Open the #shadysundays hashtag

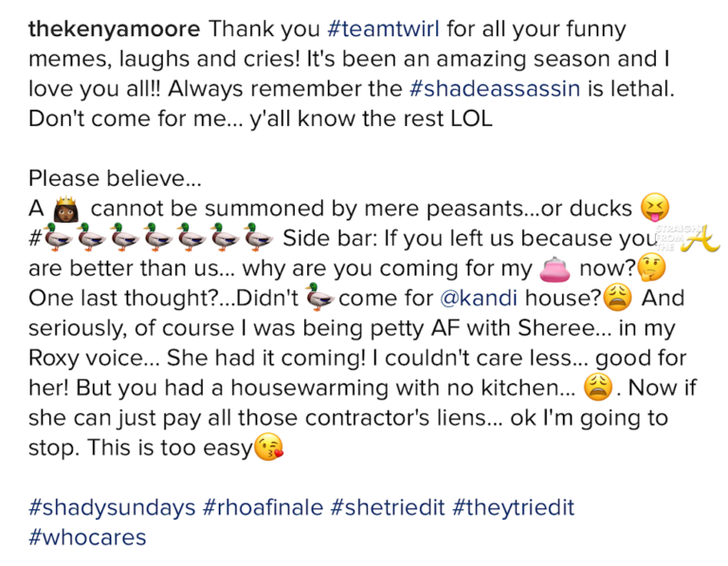(x=112, y=507)
